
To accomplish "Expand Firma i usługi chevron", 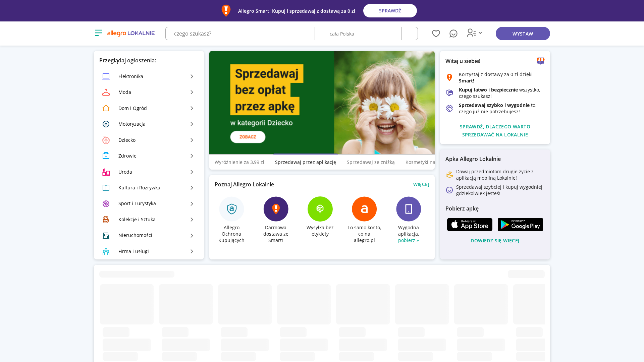I will pos(192,251).
